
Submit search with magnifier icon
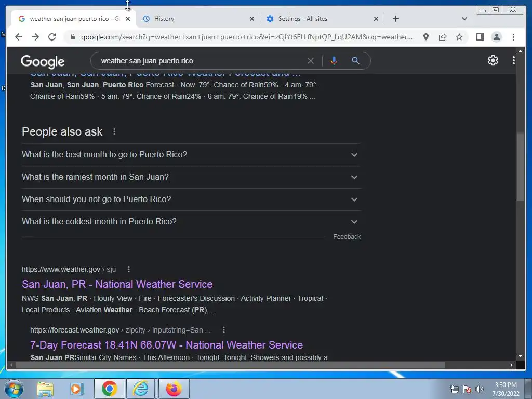[355, 61]
